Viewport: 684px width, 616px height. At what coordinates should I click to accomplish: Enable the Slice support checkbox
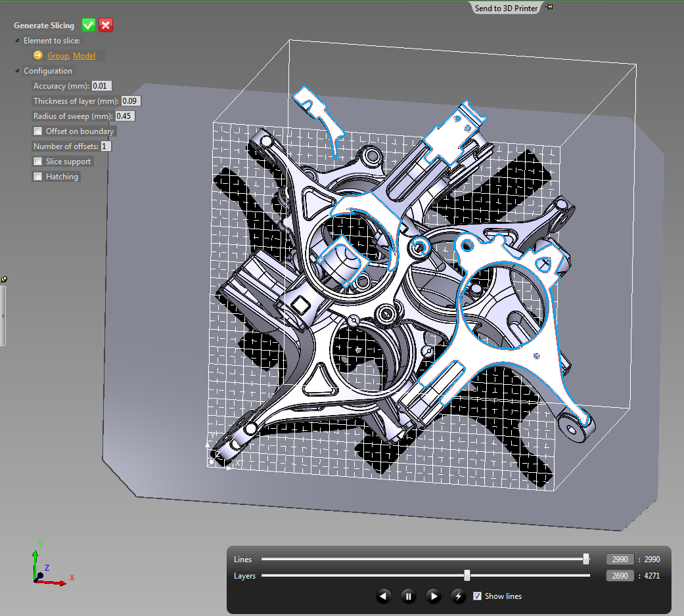click(38, 162)
